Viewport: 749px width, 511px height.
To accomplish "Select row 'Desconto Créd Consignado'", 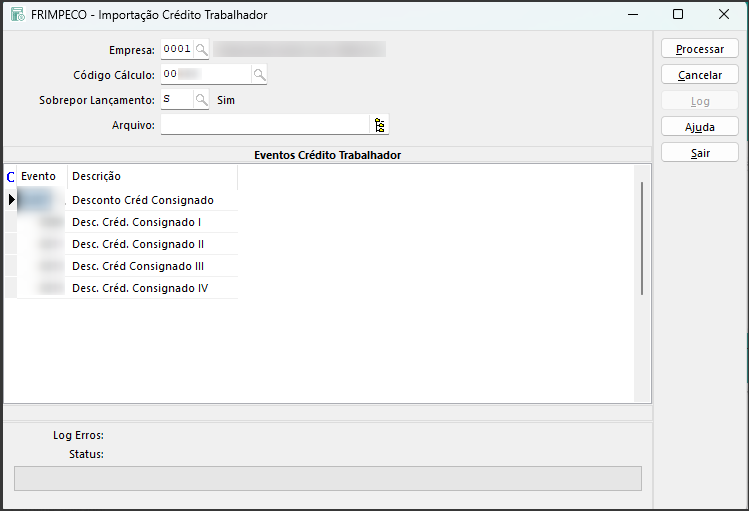I will click(121, 200).
